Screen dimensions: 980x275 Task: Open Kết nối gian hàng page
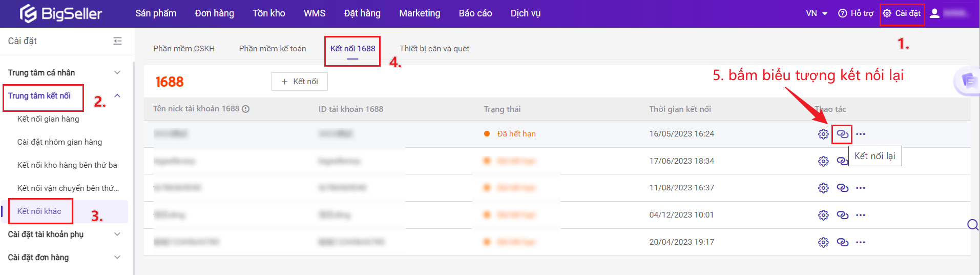coord(48,119)
